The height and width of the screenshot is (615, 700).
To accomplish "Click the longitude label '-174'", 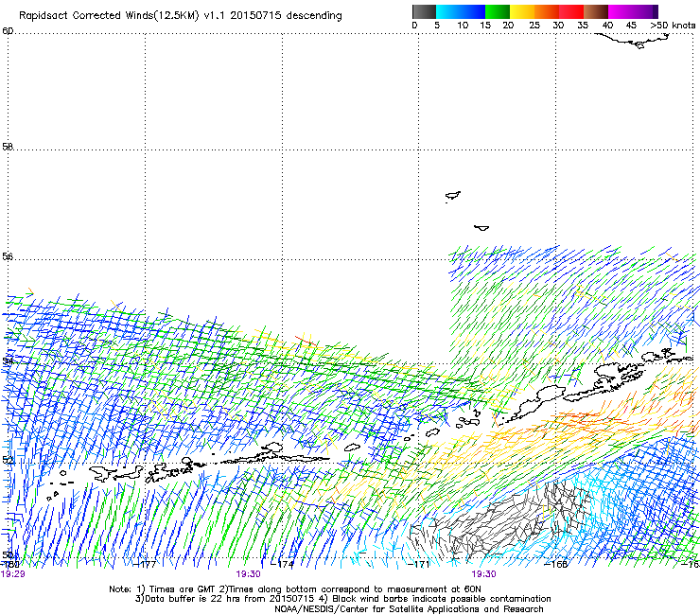I will pyautogui.click(x=283, y=564).
